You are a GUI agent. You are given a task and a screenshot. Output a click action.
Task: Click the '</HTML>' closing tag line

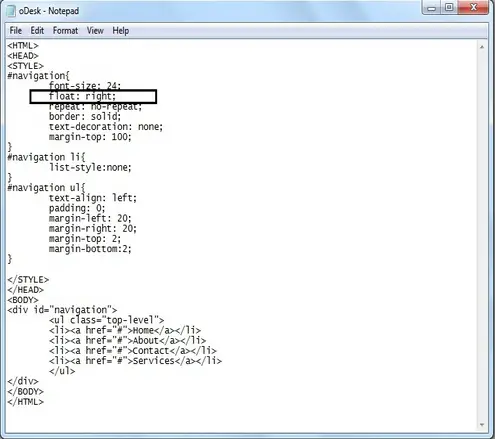[x=26, y=402]
